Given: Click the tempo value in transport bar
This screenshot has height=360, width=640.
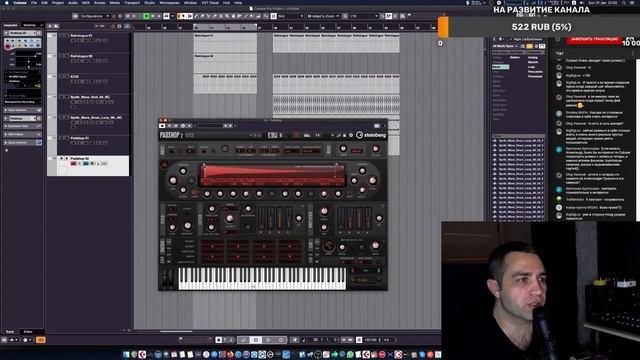Looking at the screenshot, I should [x=371, y=340].
